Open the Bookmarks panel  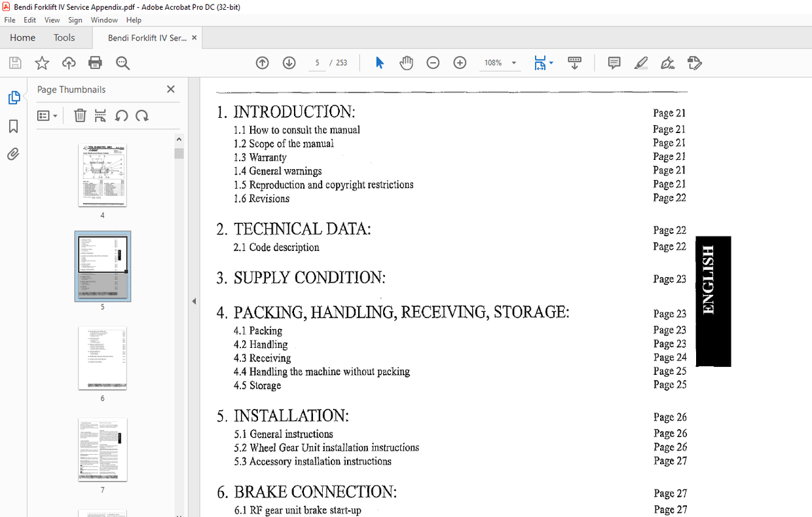[x=13, y=126]
